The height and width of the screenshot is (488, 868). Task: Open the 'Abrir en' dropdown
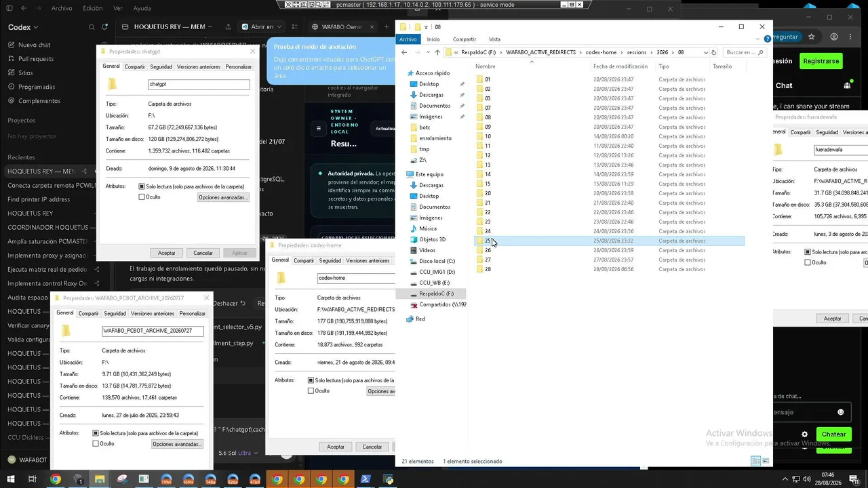(262, 27)
